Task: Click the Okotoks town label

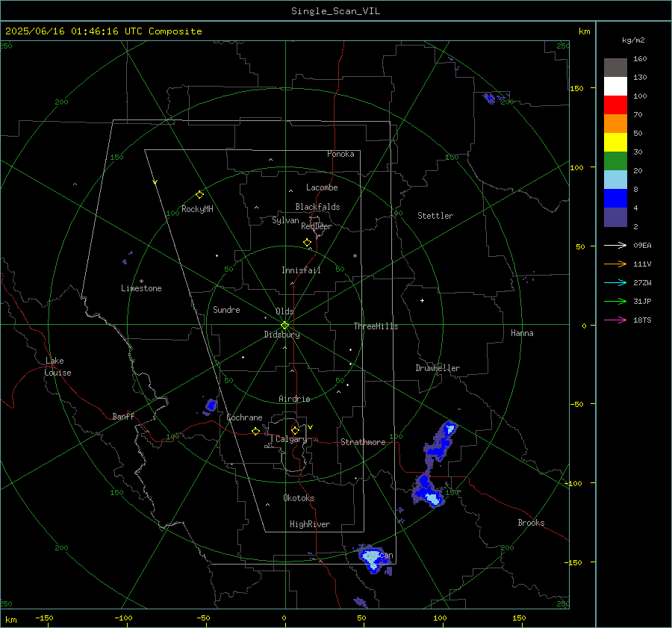Action: (299, 498)
